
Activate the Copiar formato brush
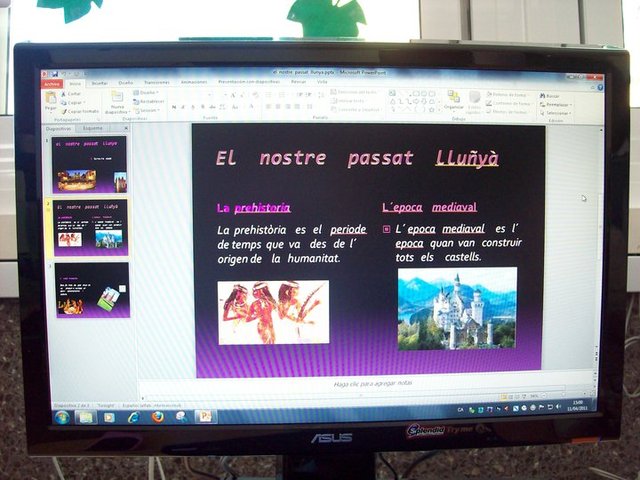pos(80,111)
